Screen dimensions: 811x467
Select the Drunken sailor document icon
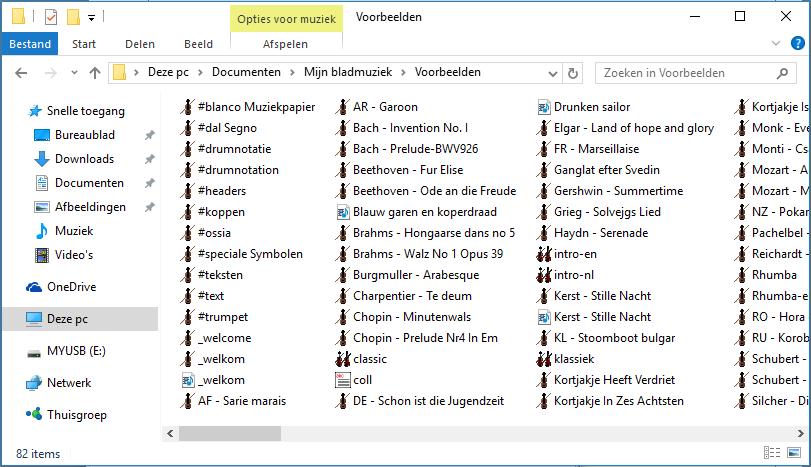(x=544, y=107)
